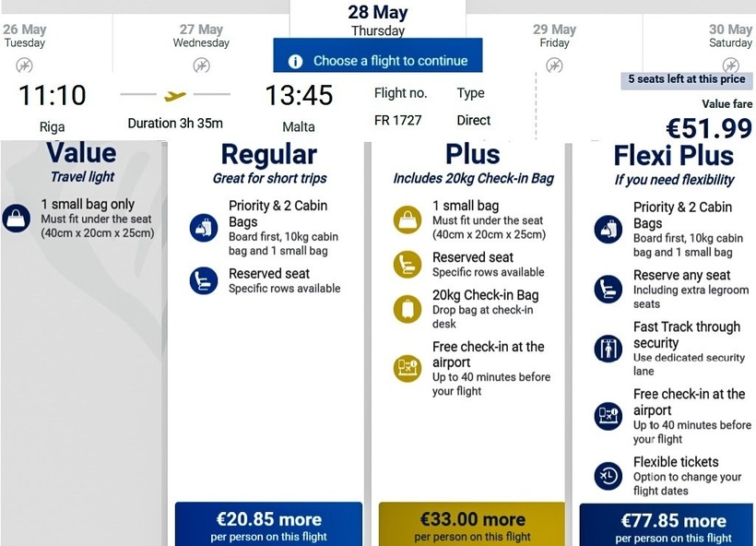This screenshot has width=756, height=546.
Task: Click the Reserved seat icon in Regular column
Action: point(204,279)
